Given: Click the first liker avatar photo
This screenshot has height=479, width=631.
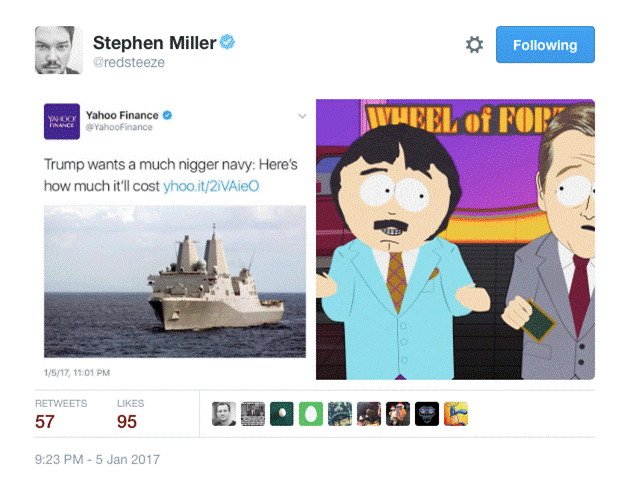Looking at the screenshot, I should pos(224,414).
